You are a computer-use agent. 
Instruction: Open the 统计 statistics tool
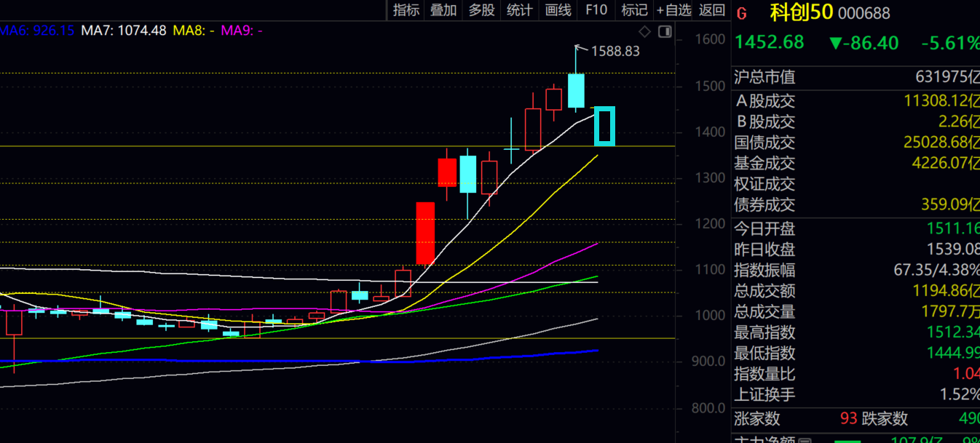[519, 9]
